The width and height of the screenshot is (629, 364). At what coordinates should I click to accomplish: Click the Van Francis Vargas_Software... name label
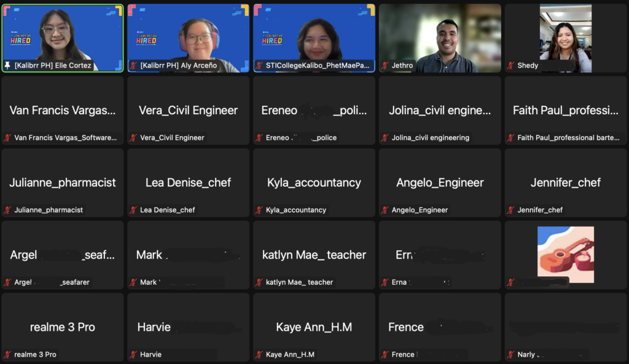65,137
